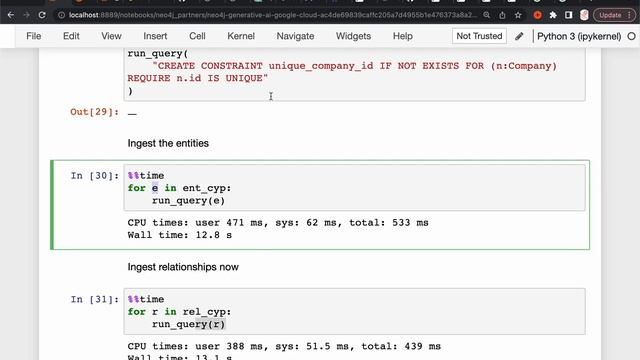Click the In [31] cell prompt
Image resolution: width=640 pixels, height=360 pixels.
tap(95, 299)
